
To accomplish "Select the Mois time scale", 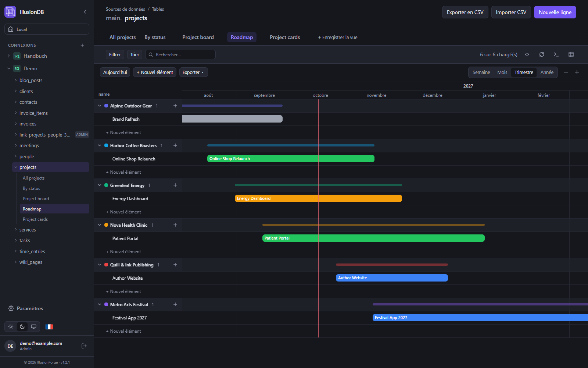I will [502, 72].
